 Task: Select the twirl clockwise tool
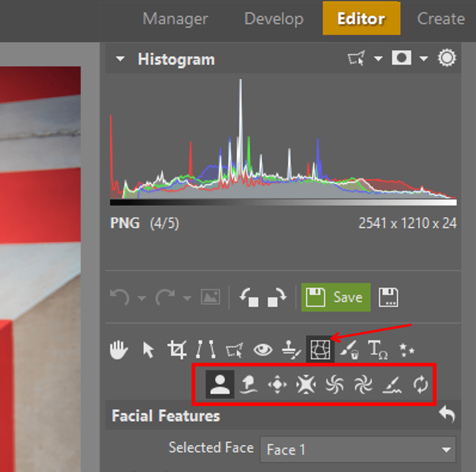coord(363,384)
